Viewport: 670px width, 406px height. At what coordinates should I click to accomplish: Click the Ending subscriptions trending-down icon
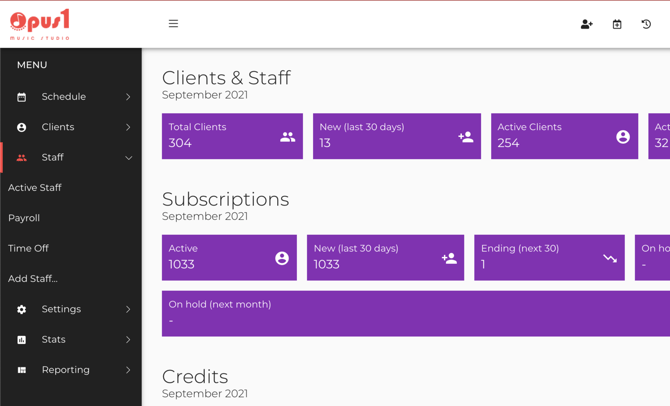pyautogui.click(x=610, y=258)
